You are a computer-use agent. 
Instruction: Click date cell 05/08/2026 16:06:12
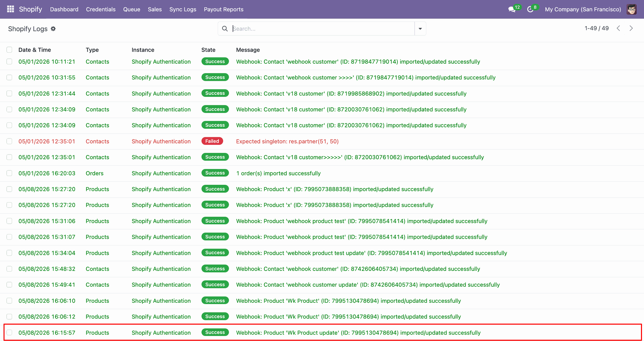point(47,317)
